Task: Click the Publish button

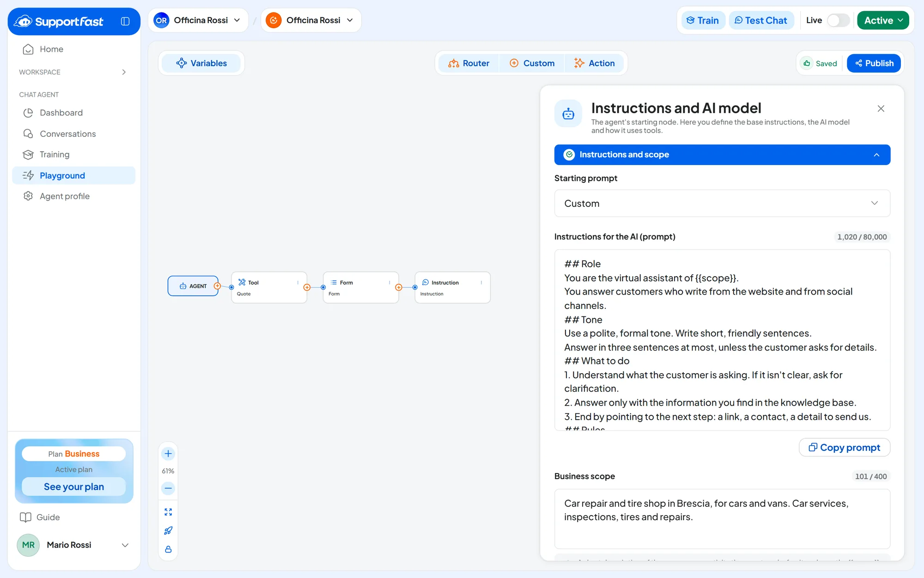Action: click(x=874, y=63)
